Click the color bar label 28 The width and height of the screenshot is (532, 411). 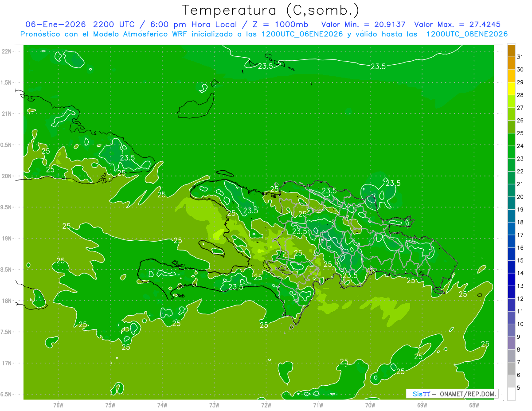[520, 95]
